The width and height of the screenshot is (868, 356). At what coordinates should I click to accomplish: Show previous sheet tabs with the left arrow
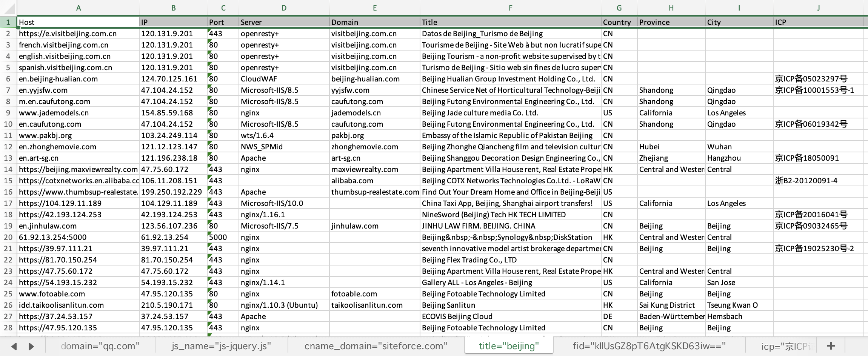click(x=14, y=346)
